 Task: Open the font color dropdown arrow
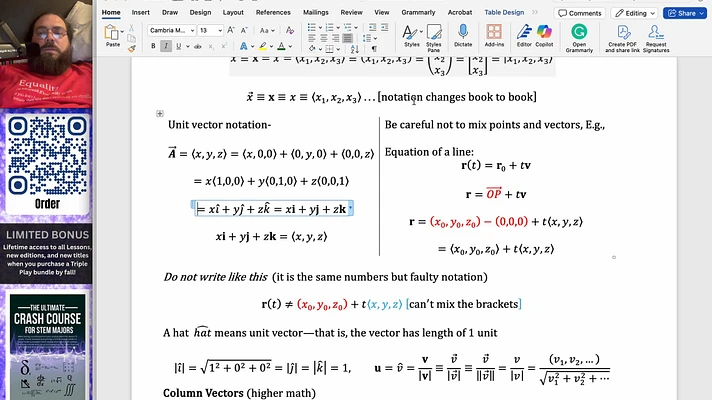(x=290, y=46)
